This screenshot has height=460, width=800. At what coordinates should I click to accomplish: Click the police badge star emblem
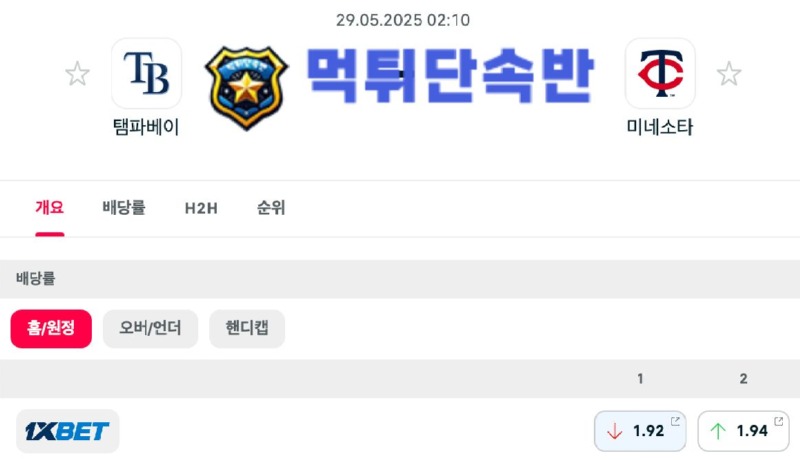(246, 88)
